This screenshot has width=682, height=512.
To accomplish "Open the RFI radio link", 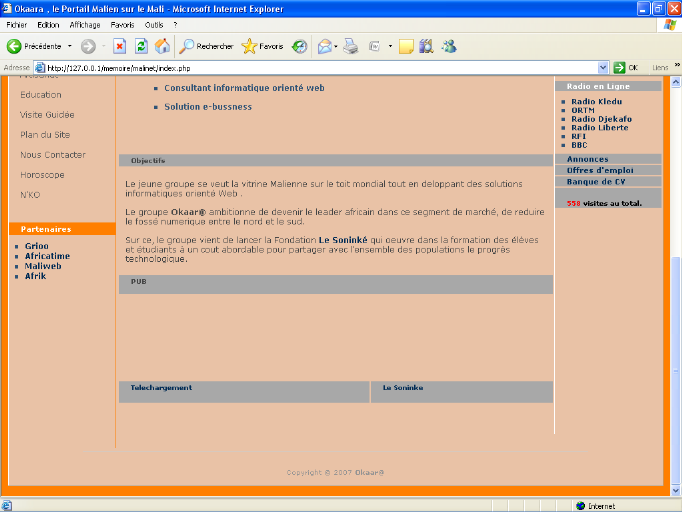I will click(578, 136).
